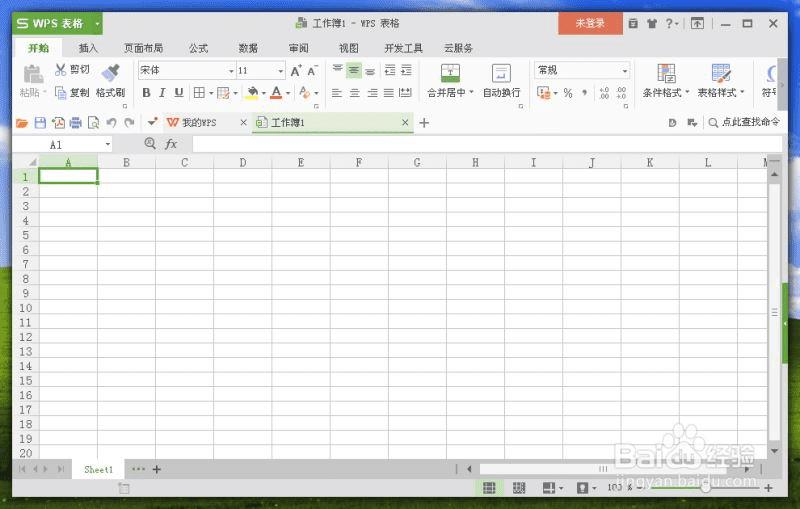Apply the red font color
This screenshot has width=800, height=509.
276,92
